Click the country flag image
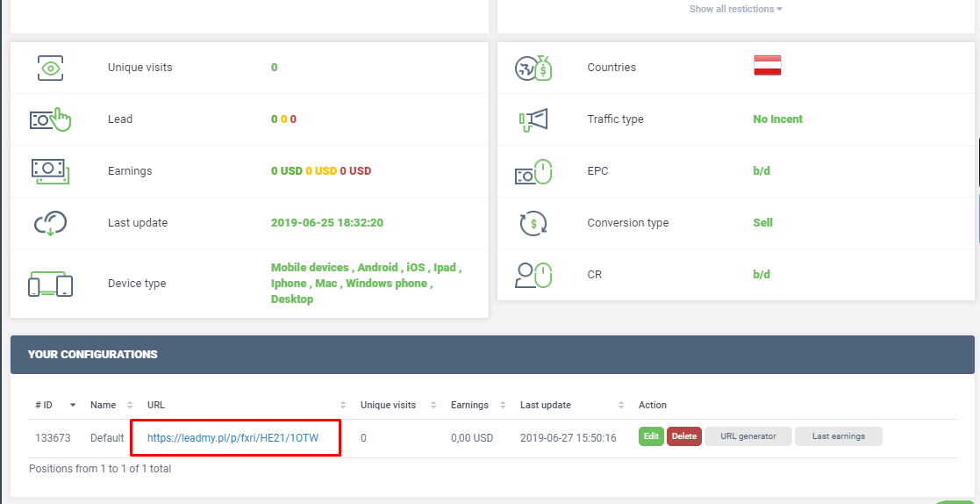980x504 pixels. tap(767, 67)
